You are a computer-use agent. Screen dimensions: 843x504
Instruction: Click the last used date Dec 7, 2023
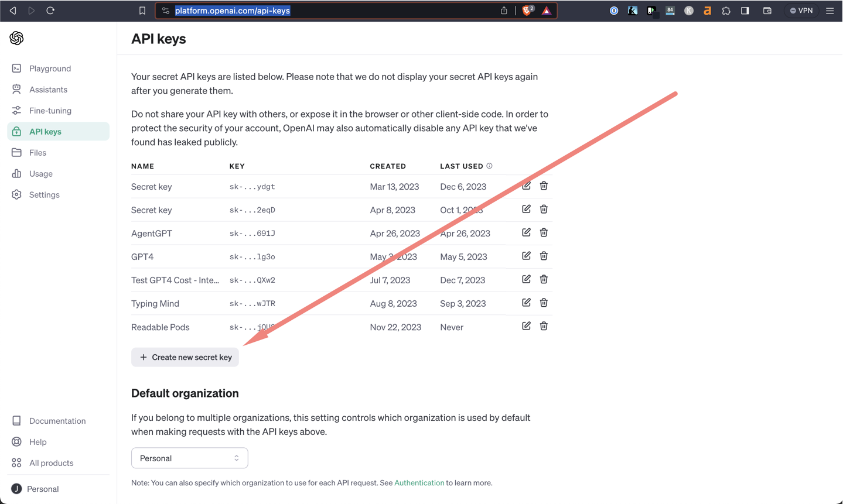coord(463,280)
